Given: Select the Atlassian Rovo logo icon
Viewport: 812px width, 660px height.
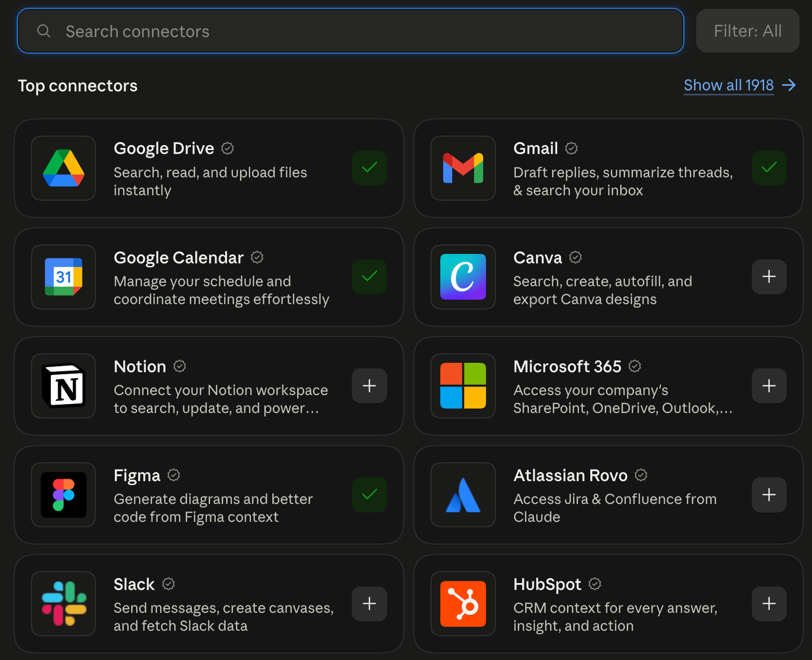Looking at the screenshot, I should 463,495.
